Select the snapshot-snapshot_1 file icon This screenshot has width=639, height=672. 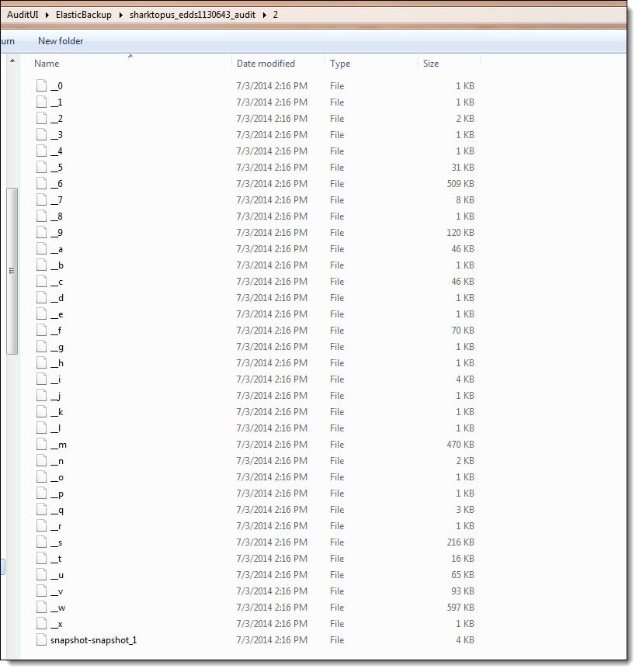pyautogui.click(x=42, y=640)
